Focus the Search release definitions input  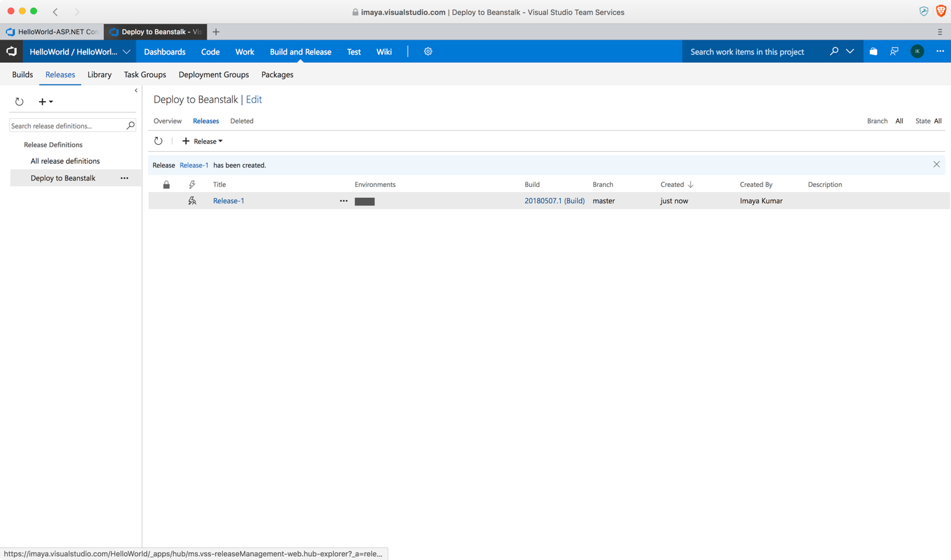(68, 125)
